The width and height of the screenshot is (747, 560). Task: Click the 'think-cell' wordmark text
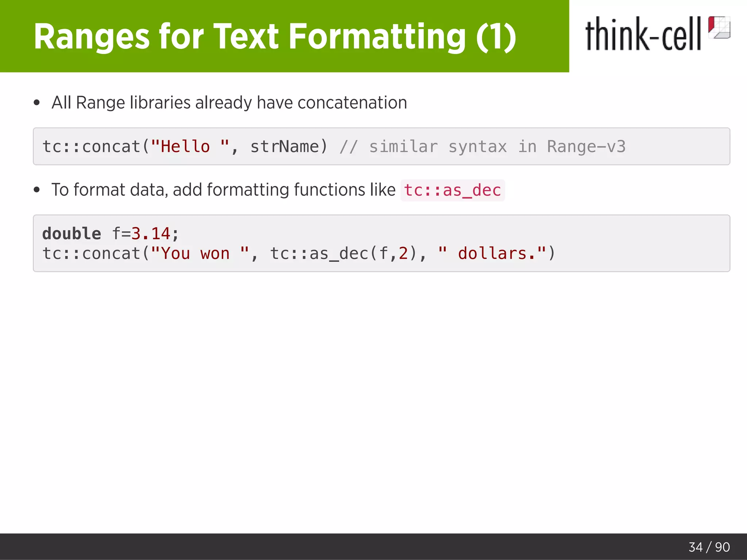(x=643, y=34)
